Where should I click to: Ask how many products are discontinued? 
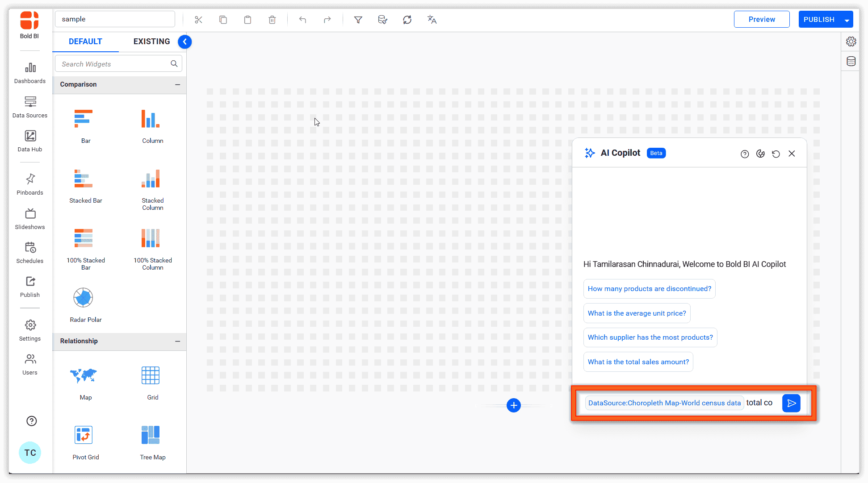coord(649,289)
